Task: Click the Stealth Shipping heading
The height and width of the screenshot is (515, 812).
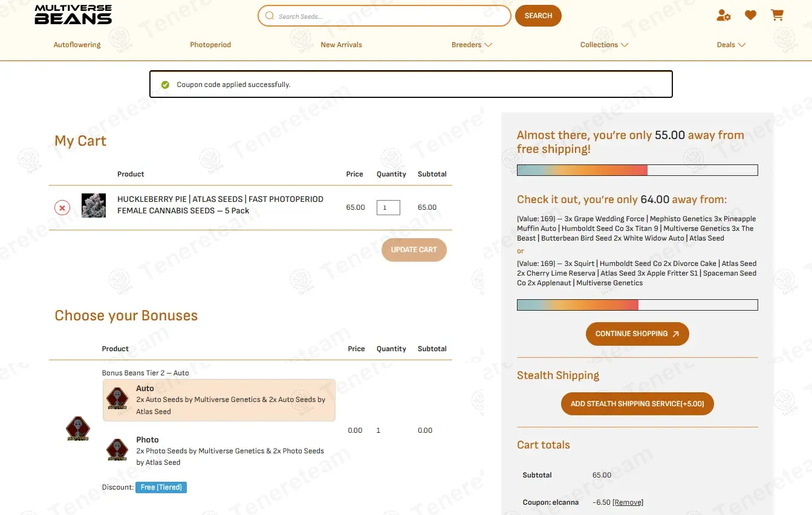Action: pyautogui.click(x=558, y=375)
